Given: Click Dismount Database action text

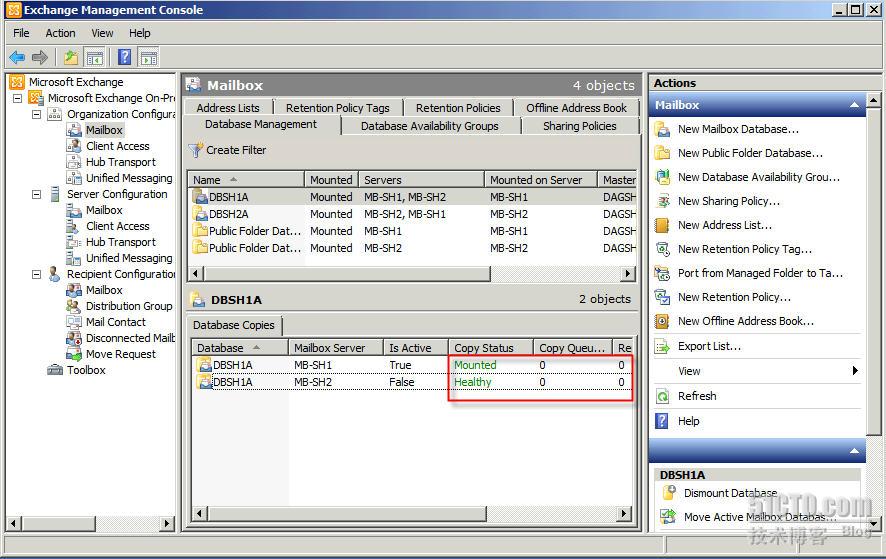Looking at the screenshot, I should tap(731, 493).
